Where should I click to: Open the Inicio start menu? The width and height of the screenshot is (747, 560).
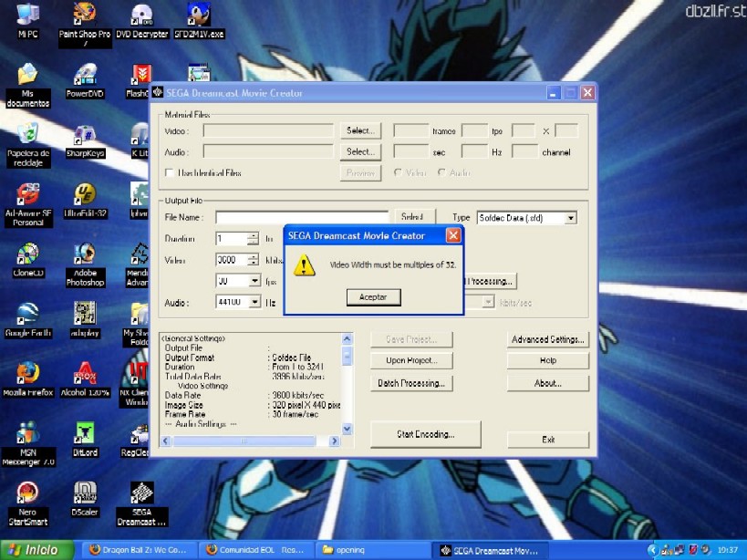[36, 550]
